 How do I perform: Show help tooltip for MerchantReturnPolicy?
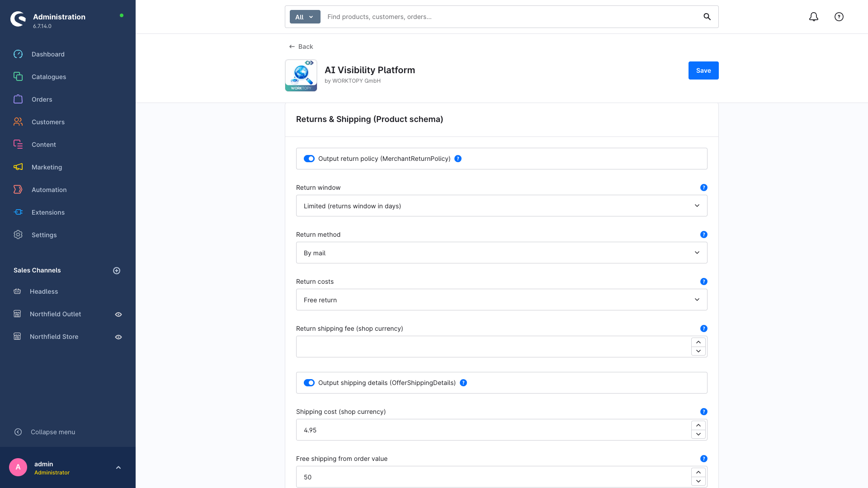458,159
